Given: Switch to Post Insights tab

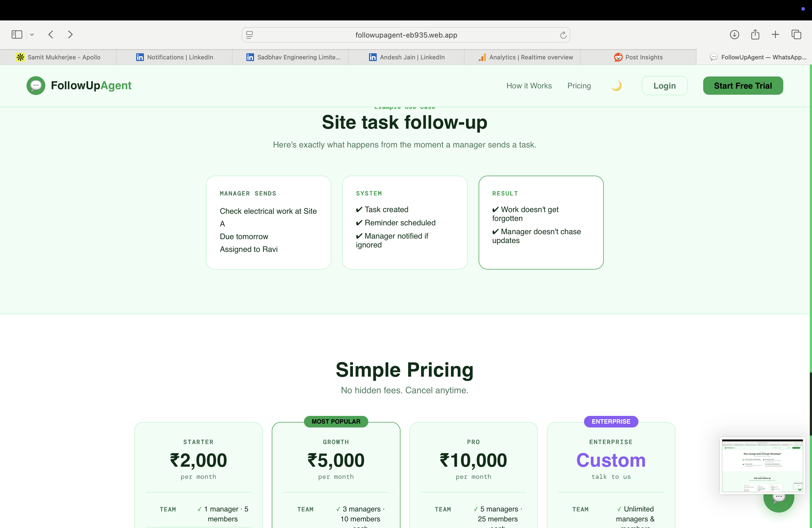Looking at the screenshot, I should coord(638,57).
